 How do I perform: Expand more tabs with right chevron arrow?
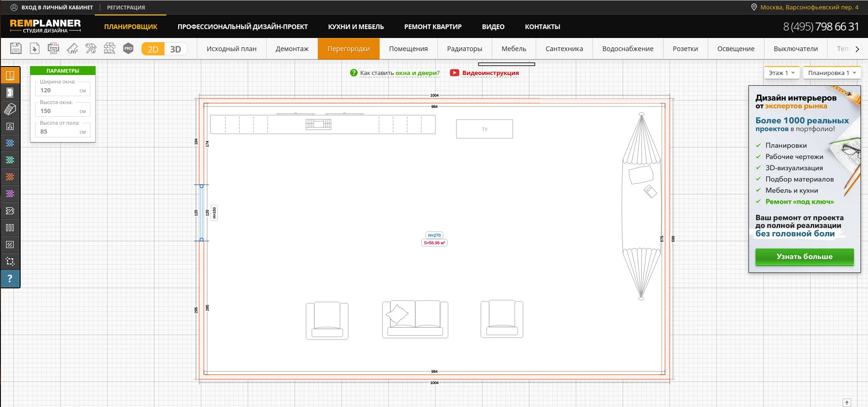coord(857,49)
